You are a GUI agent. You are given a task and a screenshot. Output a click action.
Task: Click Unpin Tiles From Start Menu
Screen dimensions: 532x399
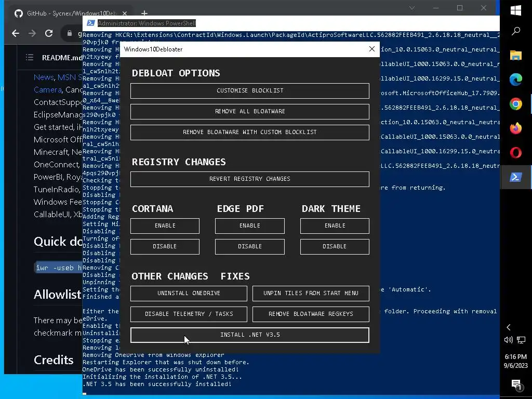pyautogui.click(x=311, y=293)
